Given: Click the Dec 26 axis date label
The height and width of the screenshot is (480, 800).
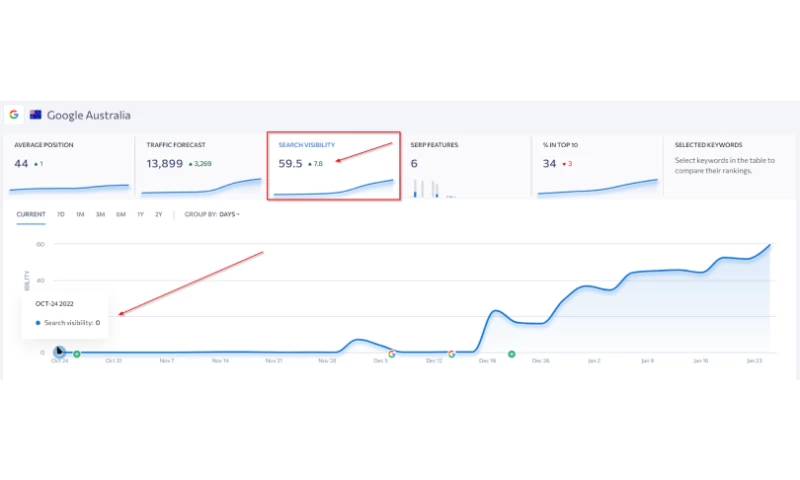Looking at the screenshot, I should (541, 361).
